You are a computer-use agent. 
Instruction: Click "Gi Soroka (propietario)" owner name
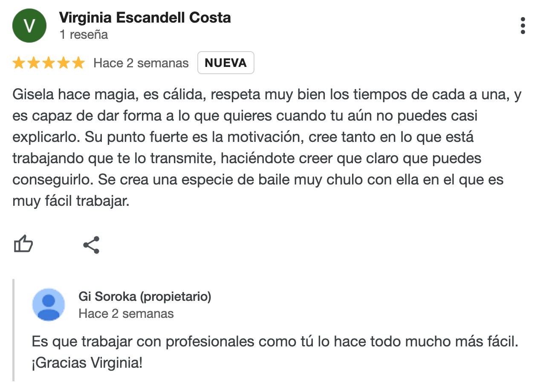click(x=145, y=296)
